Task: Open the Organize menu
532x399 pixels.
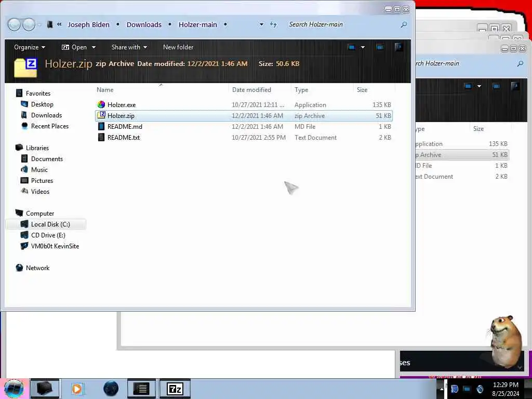Action: pos(30,47)
